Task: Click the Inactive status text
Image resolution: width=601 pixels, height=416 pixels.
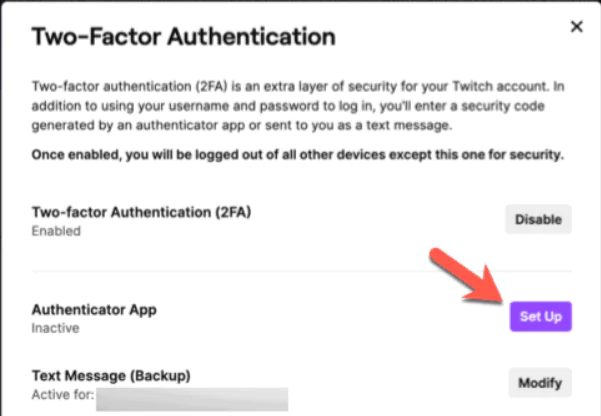Action: (55, 327)
